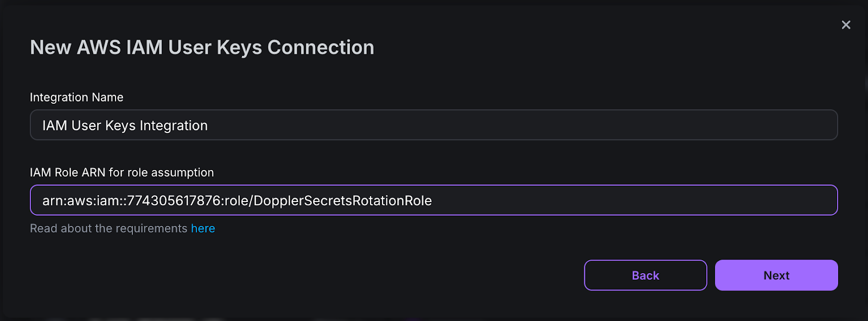The image size is (868, 321).
Task: Close the New AWS IAM connection dialog
Action: 846,25
